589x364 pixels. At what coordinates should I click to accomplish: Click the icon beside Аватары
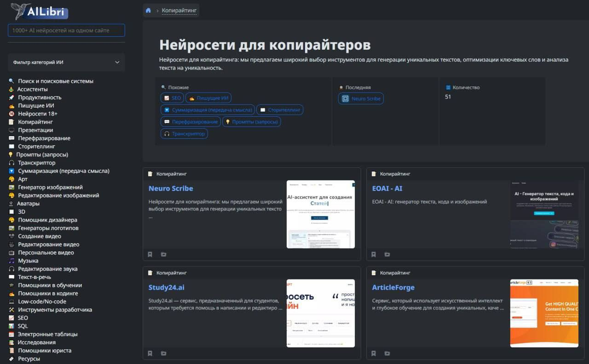pos(11,204)
